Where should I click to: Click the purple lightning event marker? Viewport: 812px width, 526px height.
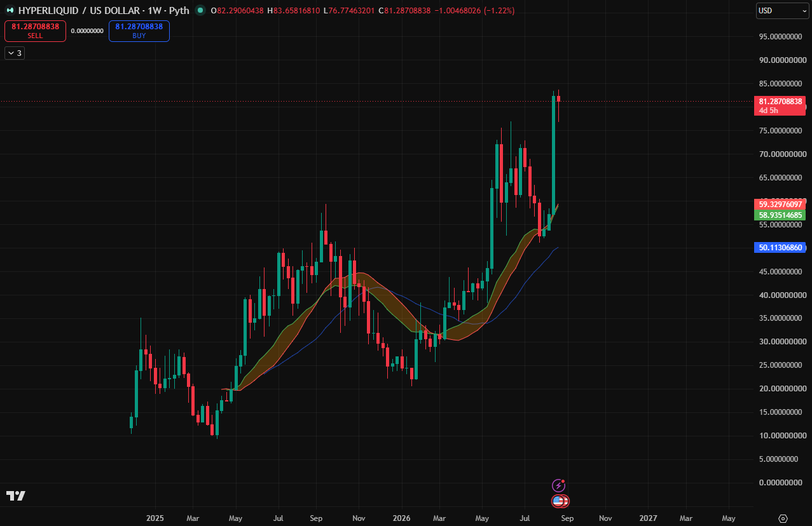[559, 486]
